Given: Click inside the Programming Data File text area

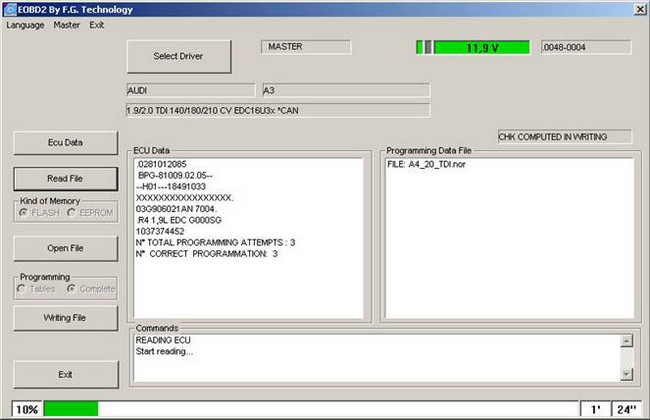Looking at the screenshot, I should pos(508,235).
